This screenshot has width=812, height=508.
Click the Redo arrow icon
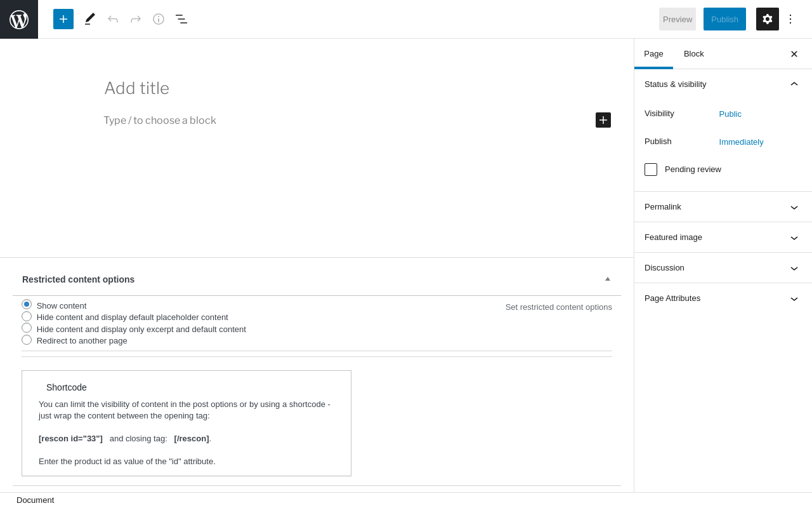coord(136,19)
